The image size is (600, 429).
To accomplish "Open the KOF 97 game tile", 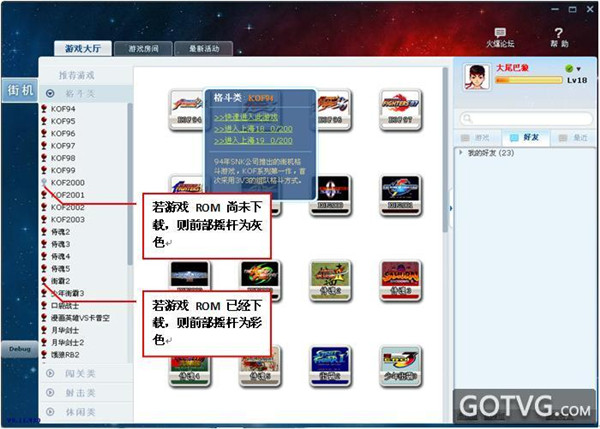I will point(401,109).
